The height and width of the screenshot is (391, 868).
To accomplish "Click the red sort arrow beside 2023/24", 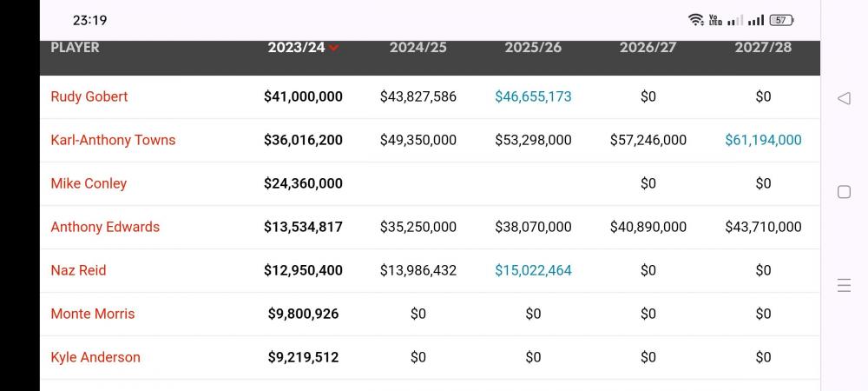I will tap(334, 48).
